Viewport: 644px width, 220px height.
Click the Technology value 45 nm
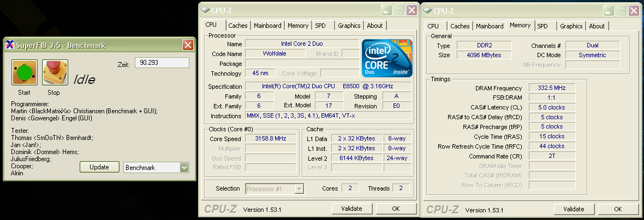[x=260, y=74]
